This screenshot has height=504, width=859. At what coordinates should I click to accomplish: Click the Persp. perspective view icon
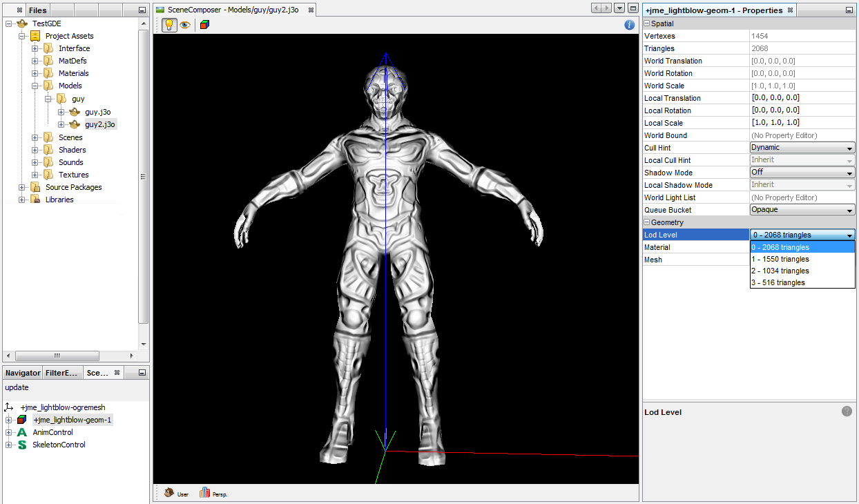(204, 493)
